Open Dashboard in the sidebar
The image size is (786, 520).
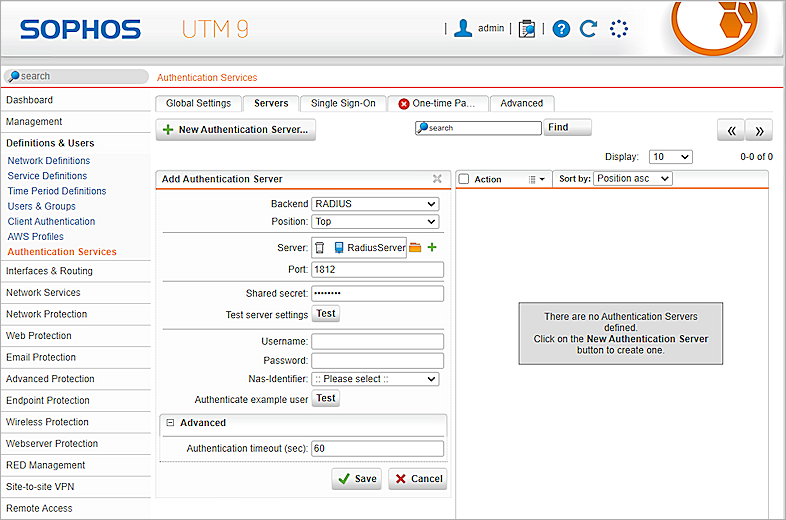[x=29, y=100]
